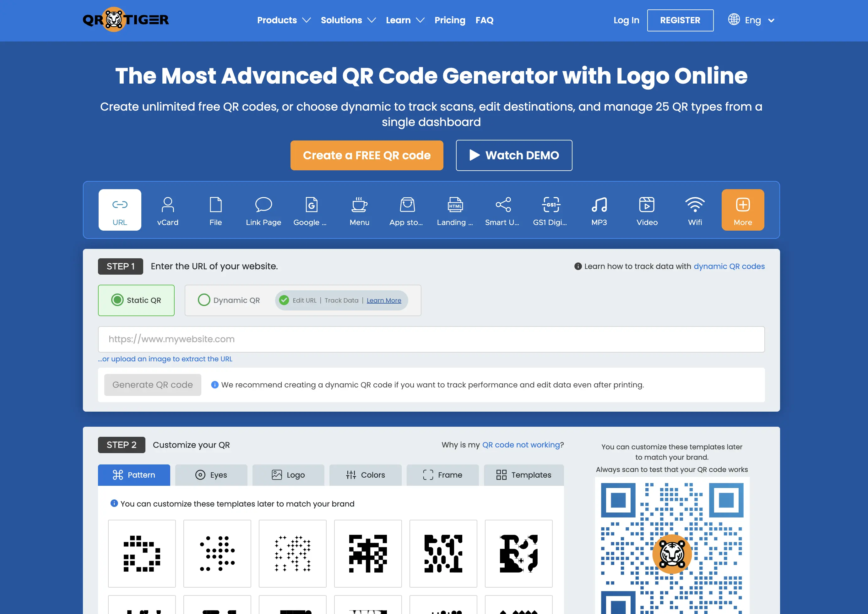Click Create a FREE QR code button
The image size is (868, 614).
coord(367,156)
